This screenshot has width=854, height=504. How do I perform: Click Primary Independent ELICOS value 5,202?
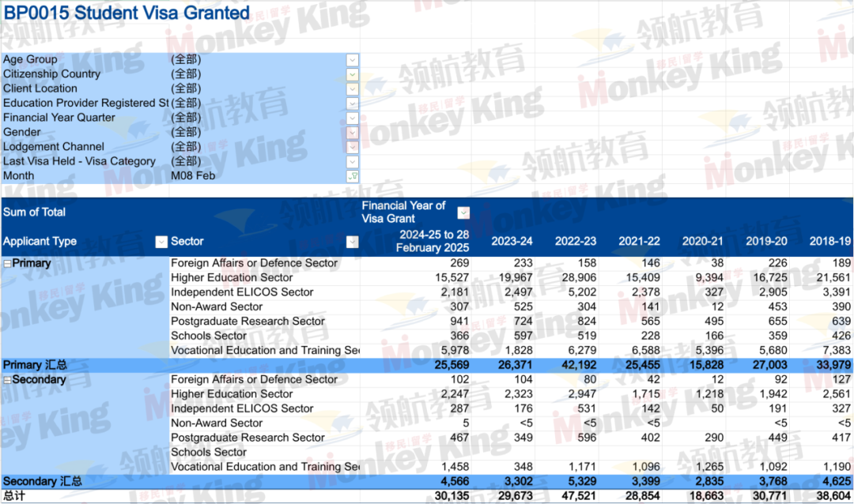click(582, 292)
